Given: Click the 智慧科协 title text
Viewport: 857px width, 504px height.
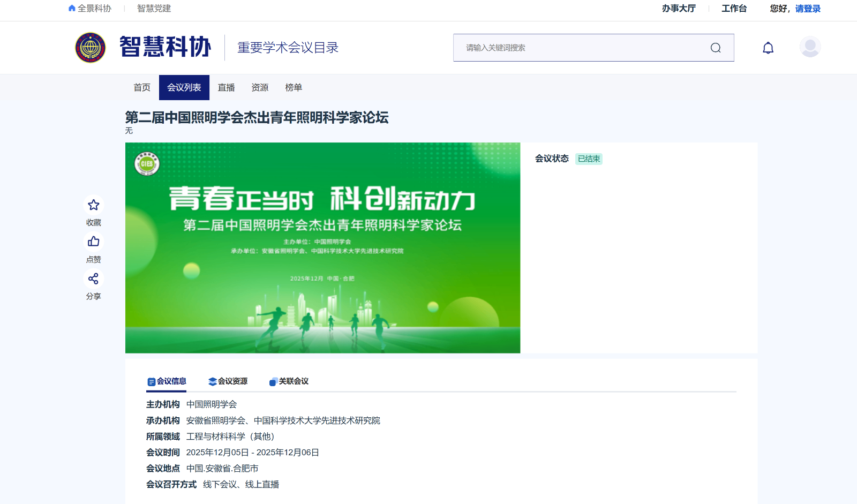Looking at the screenshot, I should [x=165, y=47].
